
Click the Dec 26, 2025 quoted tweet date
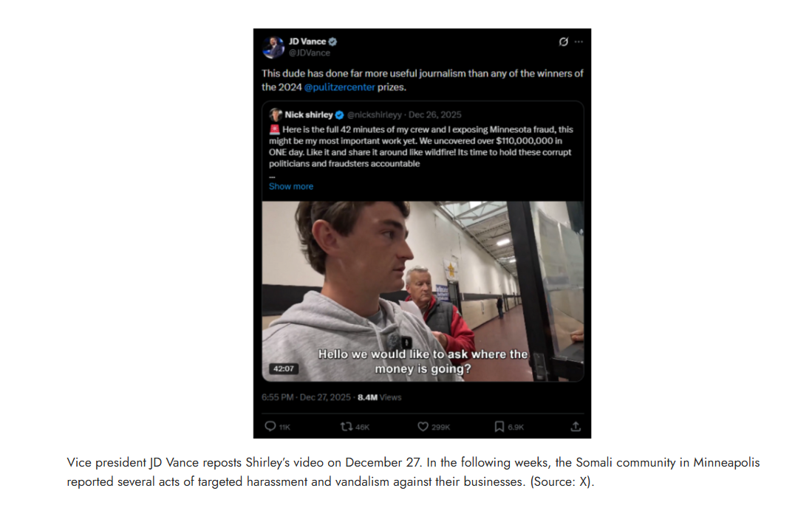pos(435,115)
